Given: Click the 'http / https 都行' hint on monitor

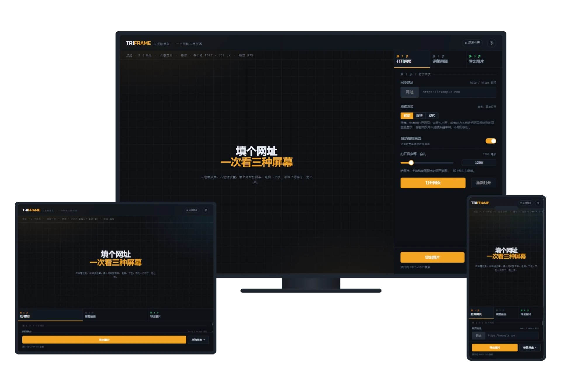Looking at the screenshot, I should 483,83.
